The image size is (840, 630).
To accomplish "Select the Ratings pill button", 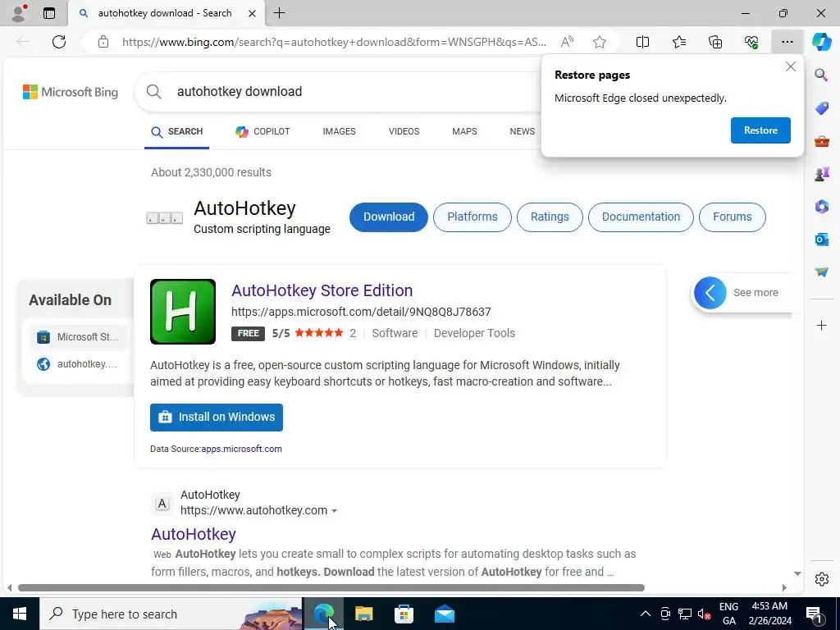I will click(550, 217).
